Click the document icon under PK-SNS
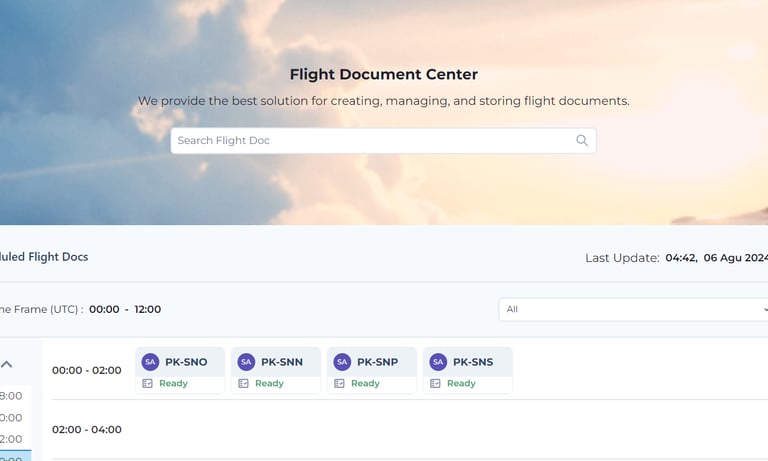This screenshot has height=461, width=768. (435, 384)
